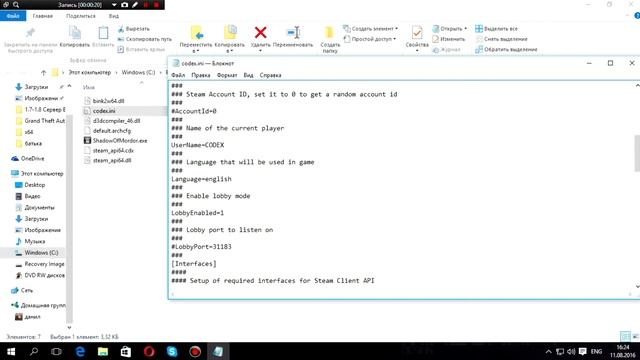The image size is (640, 360).
Task: Click the Up directory arrow
Action: [x=44, y=73]
